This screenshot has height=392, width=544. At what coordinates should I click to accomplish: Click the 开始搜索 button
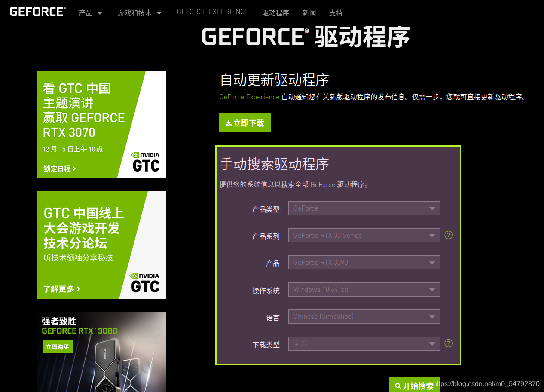(414, 385)
